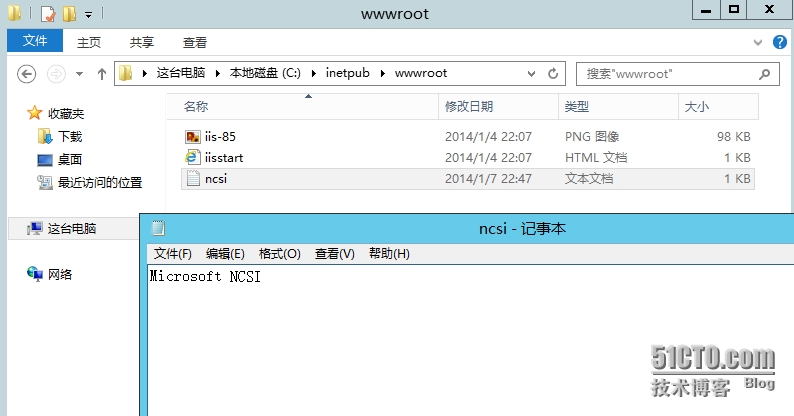794x416 pixels.
Task: Sort files by 名称 column header
Action: click(x=303, y=106)
